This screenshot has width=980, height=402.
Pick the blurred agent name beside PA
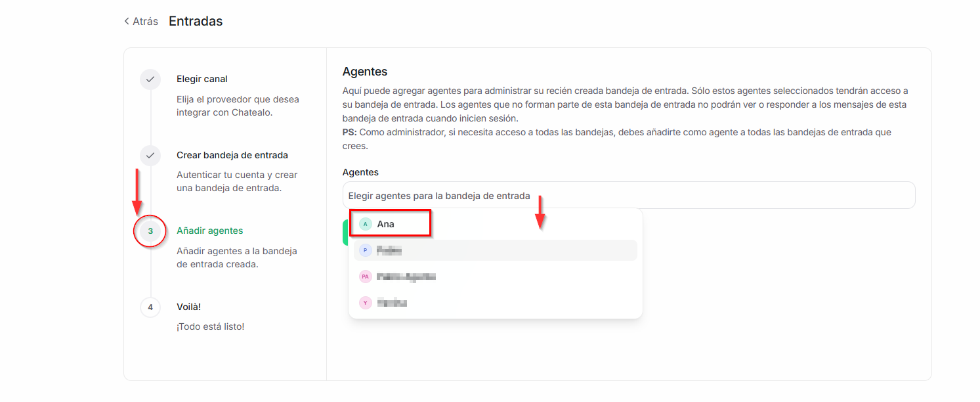[x=406, y=277]
